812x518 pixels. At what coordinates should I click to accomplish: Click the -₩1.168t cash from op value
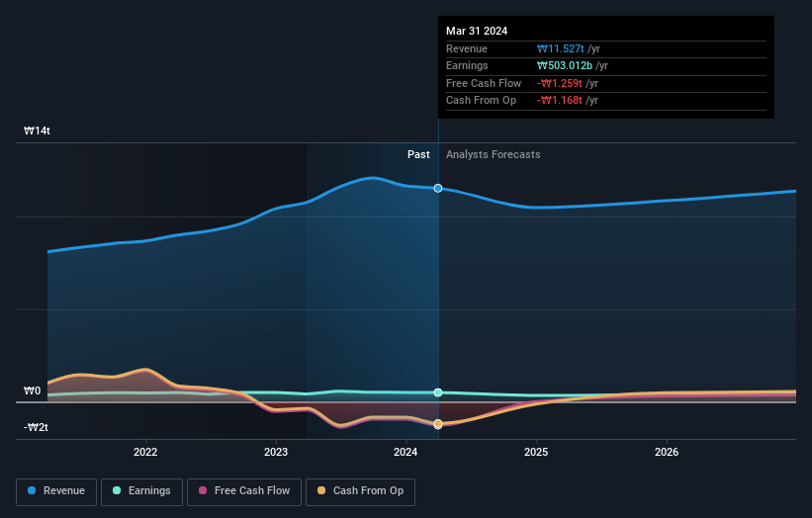[559, 101]
